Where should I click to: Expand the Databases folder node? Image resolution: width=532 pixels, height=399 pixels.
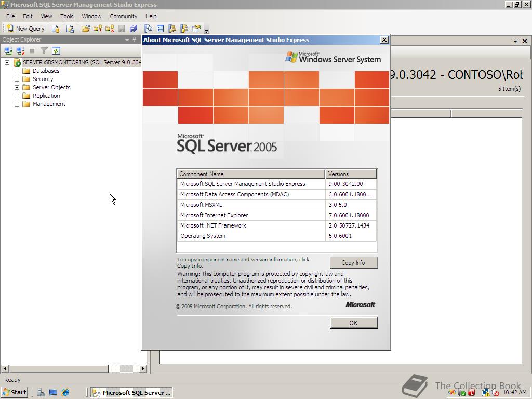(17, 71)
